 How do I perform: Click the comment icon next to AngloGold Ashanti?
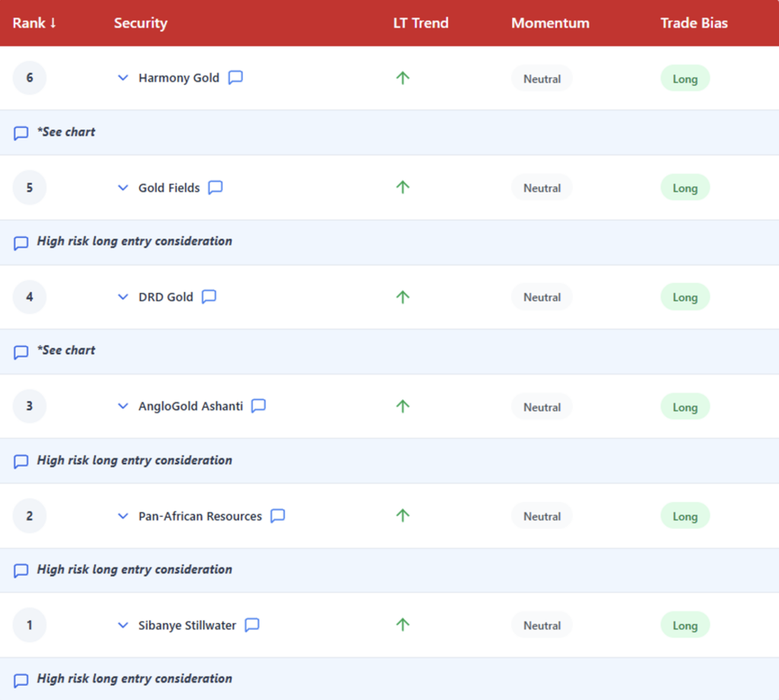click(x=259, y=406)
